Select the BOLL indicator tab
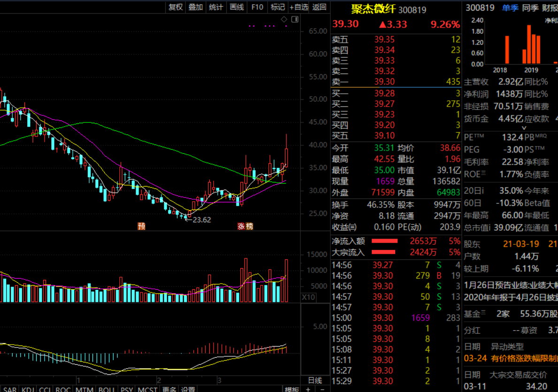 tap(107, 389)
